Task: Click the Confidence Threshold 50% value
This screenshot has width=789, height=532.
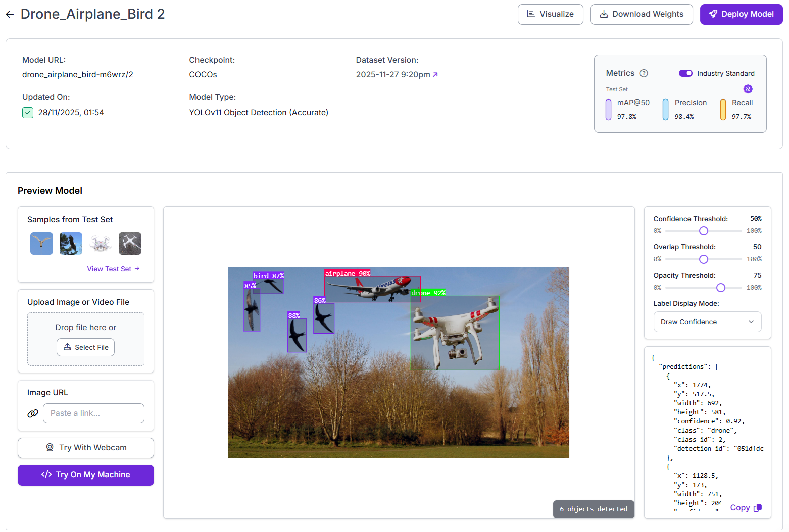Action: point(756,219)
